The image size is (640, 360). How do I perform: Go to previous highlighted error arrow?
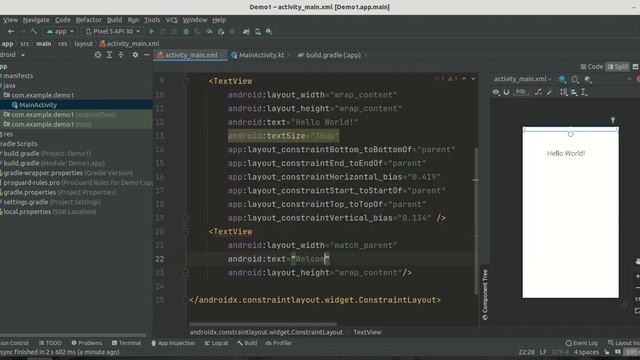coord(464,78)
